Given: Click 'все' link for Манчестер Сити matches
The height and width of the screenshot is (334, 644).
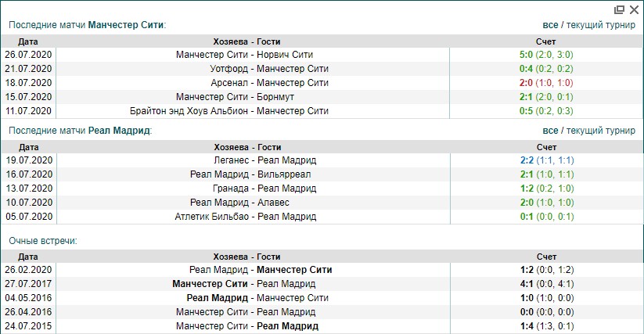Looking at the screenshot, I should click(x=551, y=24).
